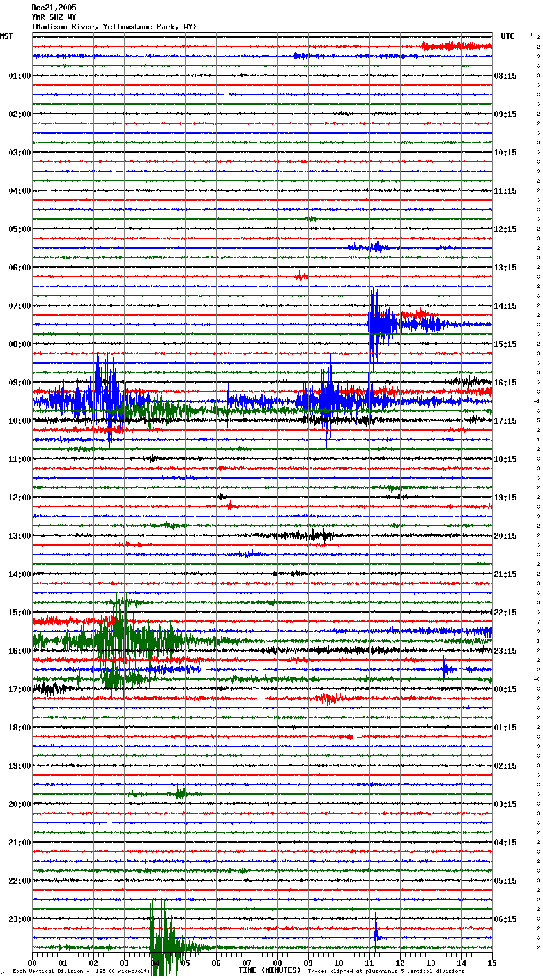543x980 pixels.
Task: Click the 22:15 UTC time label
Action: (x=505, y=613)
